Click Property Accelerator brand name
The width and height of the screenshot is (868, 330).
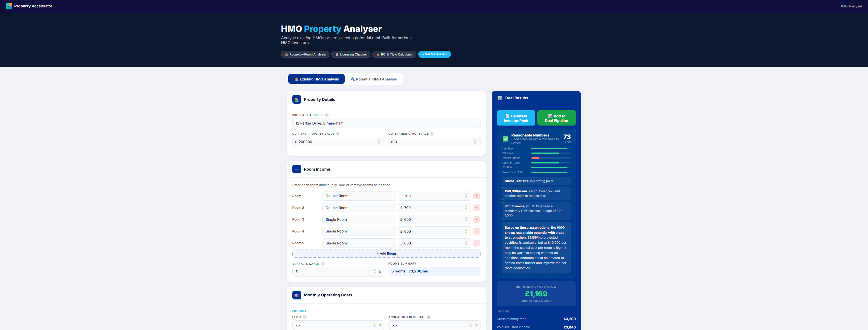[33, 6]
